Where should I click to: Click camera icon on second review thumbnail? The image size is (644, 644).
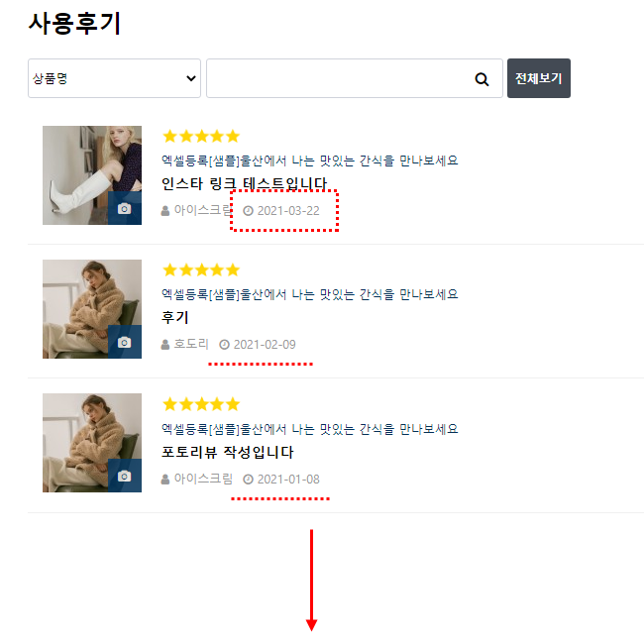point(125,342)
